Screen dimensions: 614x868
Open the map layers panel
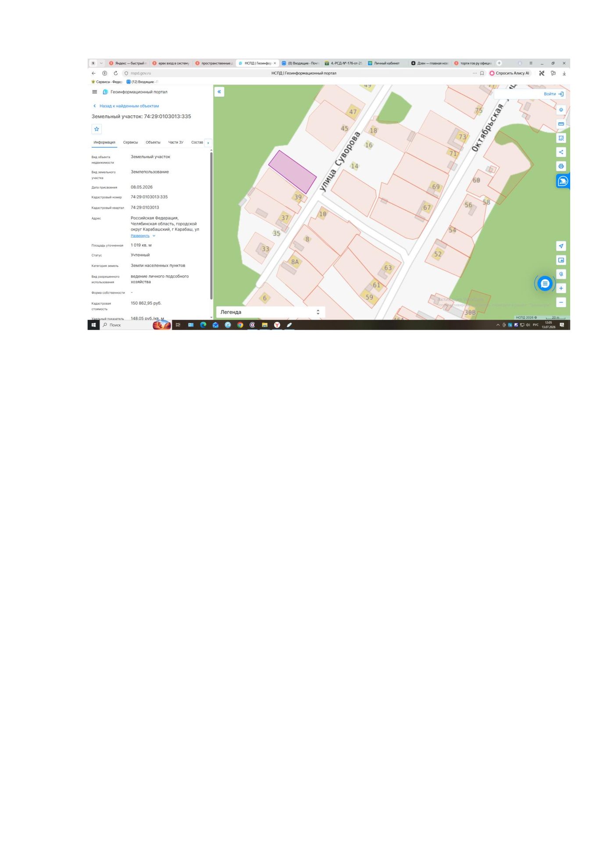pyautogui.click(x=560, y=110)
